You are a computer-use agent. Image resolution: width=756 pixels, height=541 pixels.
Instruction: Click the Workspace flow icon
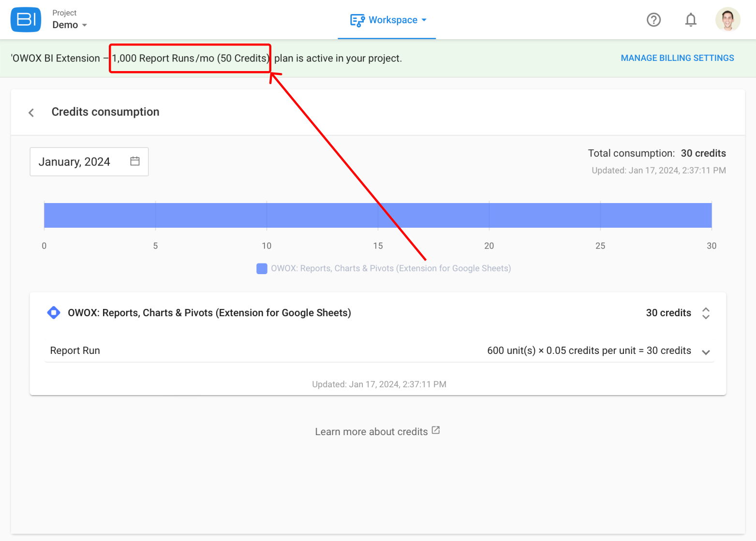[357, 20]
